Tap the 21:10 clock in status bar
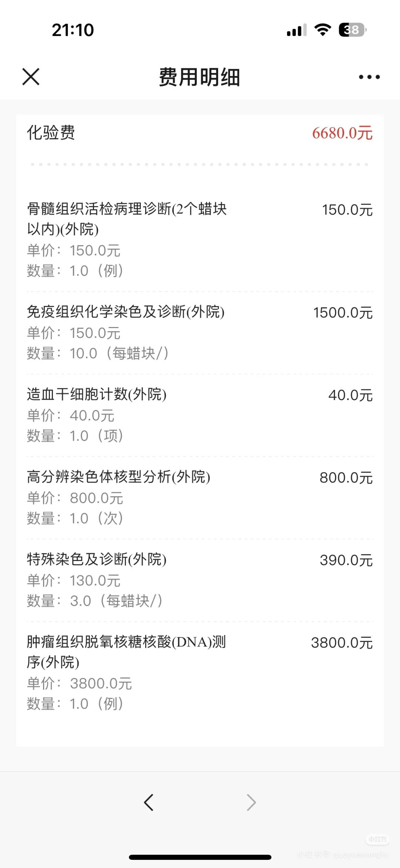 coord(73,30)
